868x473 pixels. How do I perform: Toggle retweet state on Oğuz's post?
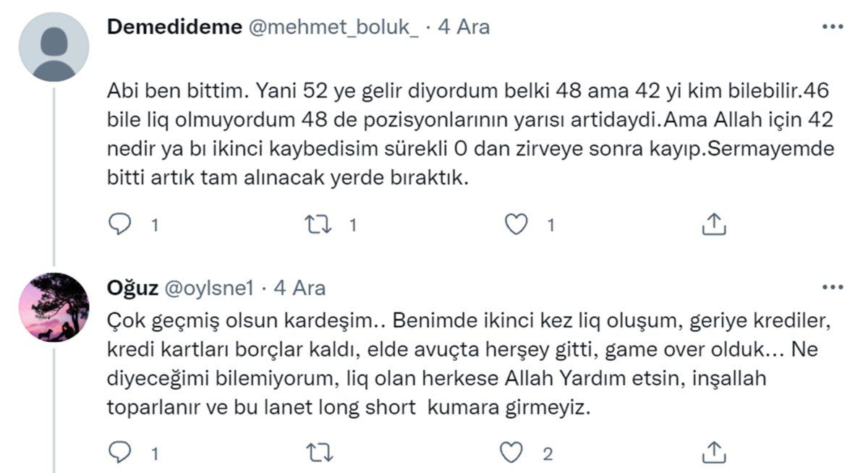[x=317, y=451]
